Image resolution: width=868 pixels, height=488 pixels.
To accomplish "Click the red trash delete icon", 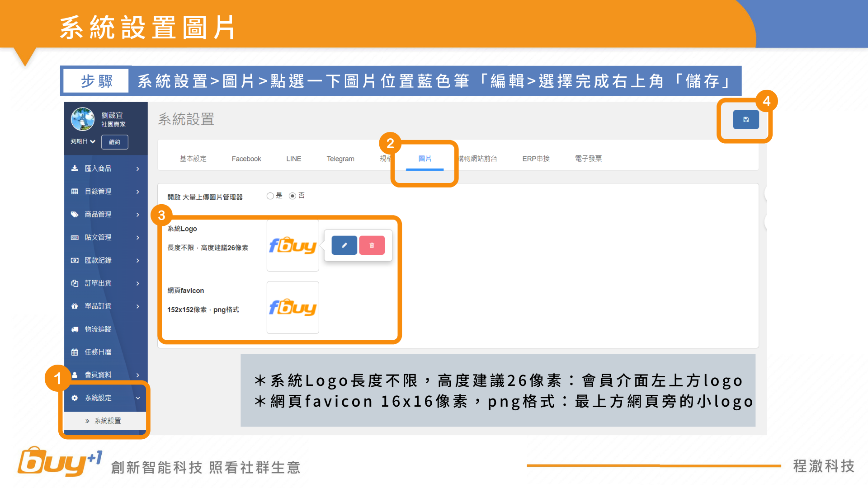I will click(x=372, y=245).
